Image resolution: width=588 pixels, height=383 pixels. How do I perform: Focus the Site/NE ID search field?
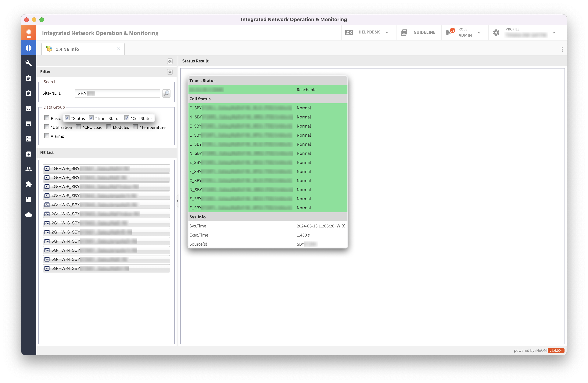[117, 93]
